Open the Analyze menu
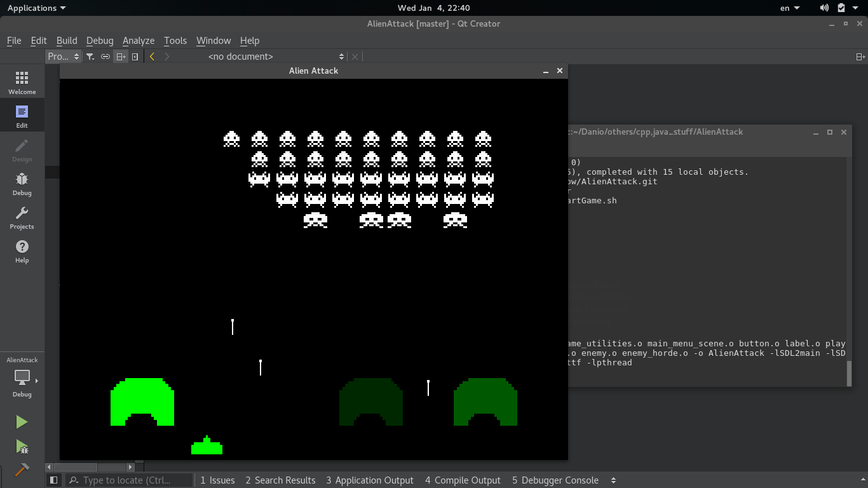The height and width of the screenshot is (488, 868). click(139, 40)
